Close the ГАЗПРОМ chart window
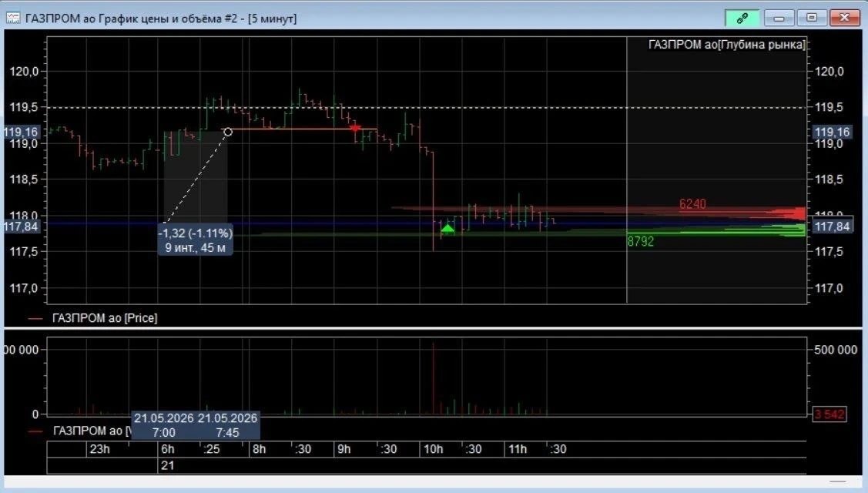 click(844, 18)
